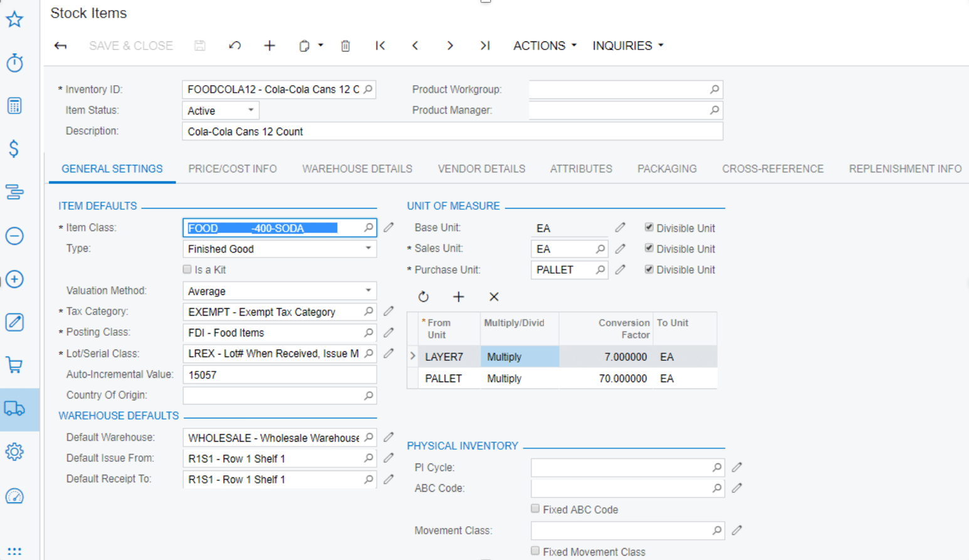Enable the Is a Kit checkbox
The image size is (969, 560).
pos(187,269)
